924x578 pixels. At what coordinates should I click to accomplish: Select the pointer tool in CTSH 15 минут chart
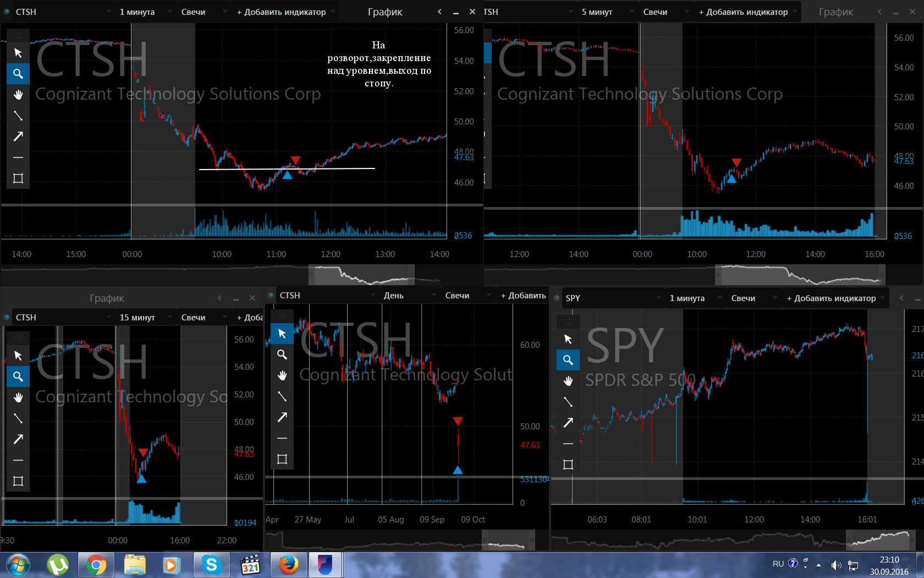pyautogui.click(x=18, y=356)
